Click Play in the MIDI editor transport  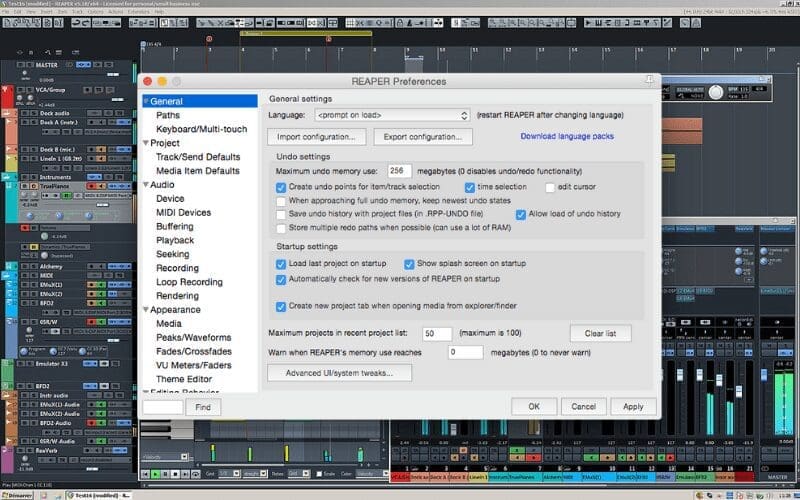point(155,474)
